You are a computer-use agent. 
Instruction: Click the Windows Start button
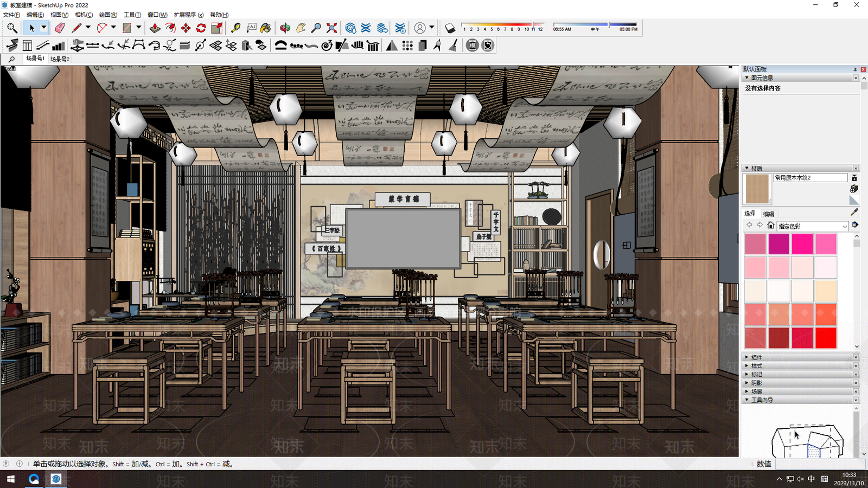pyautogui.click(x=10, y=479)
